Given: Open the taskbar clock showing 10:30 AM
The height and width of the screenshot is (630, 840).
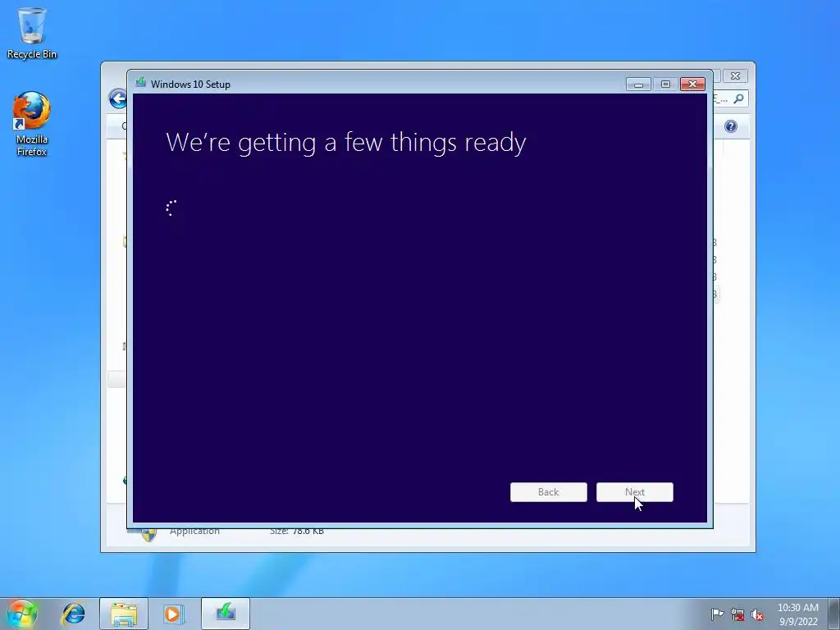Looking at the screenshot, I should (x=797, y=614).
